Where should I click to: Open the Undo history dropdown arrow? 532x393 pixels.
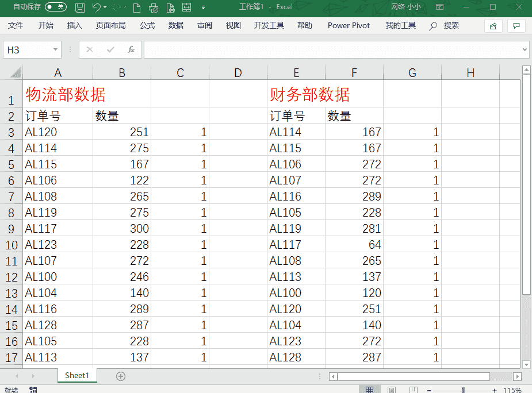[105, 7]
